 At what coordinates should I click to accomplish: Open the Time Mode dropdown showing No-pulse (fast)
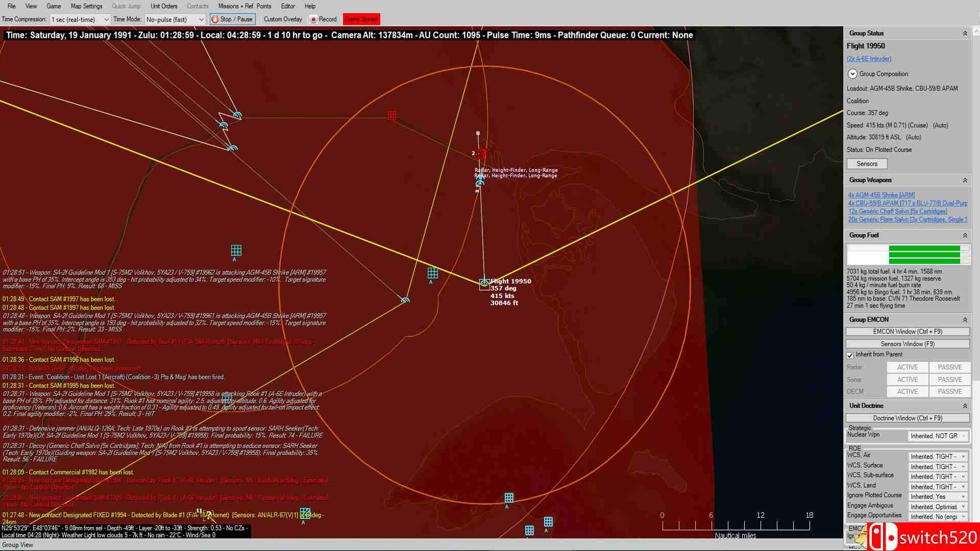(x=175, y=19)
